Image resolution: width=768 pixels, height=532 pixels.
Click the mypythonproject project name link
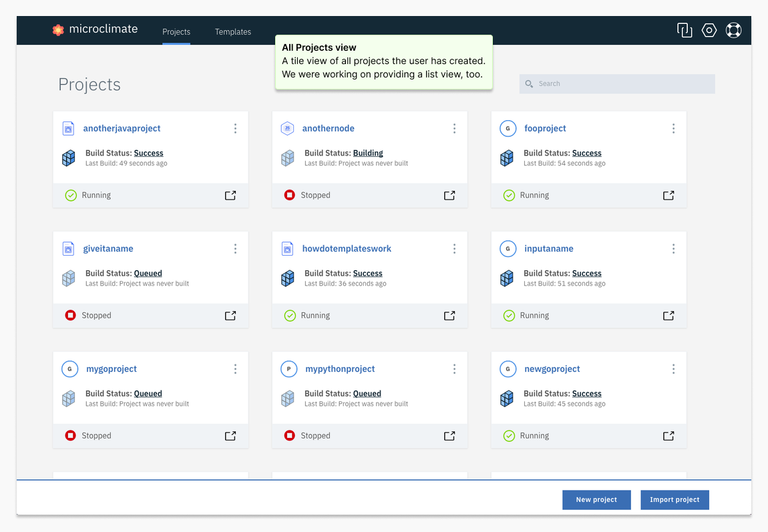pos(340,369)
